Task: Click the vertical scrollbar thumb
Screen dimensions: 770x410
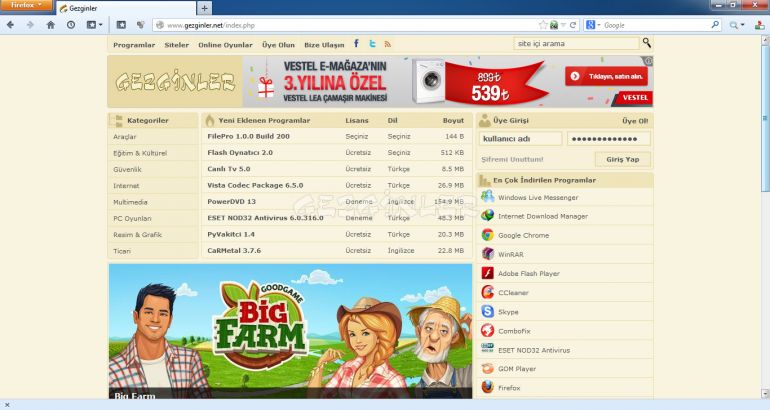Action: click(x=765, y=118)
